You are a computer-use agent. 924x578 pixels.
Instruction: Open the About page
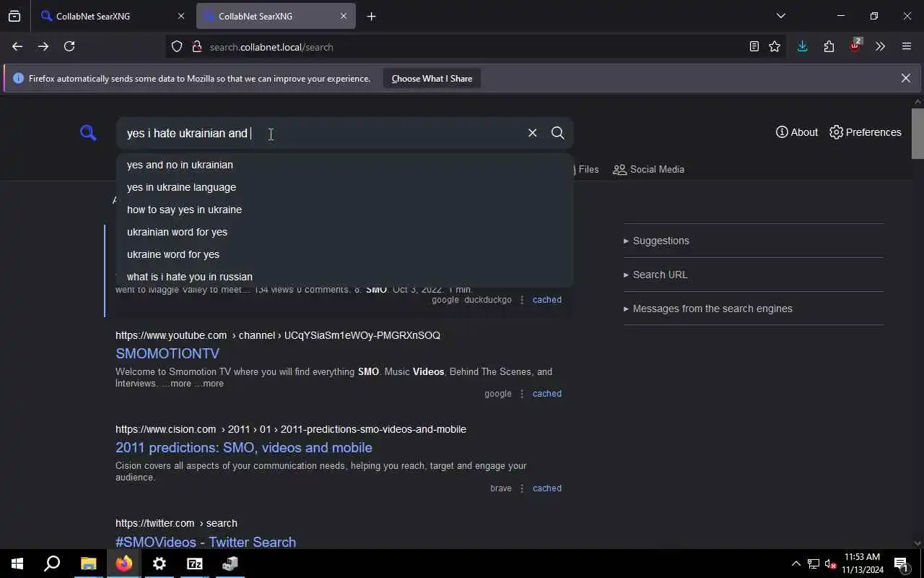(796, 132)
